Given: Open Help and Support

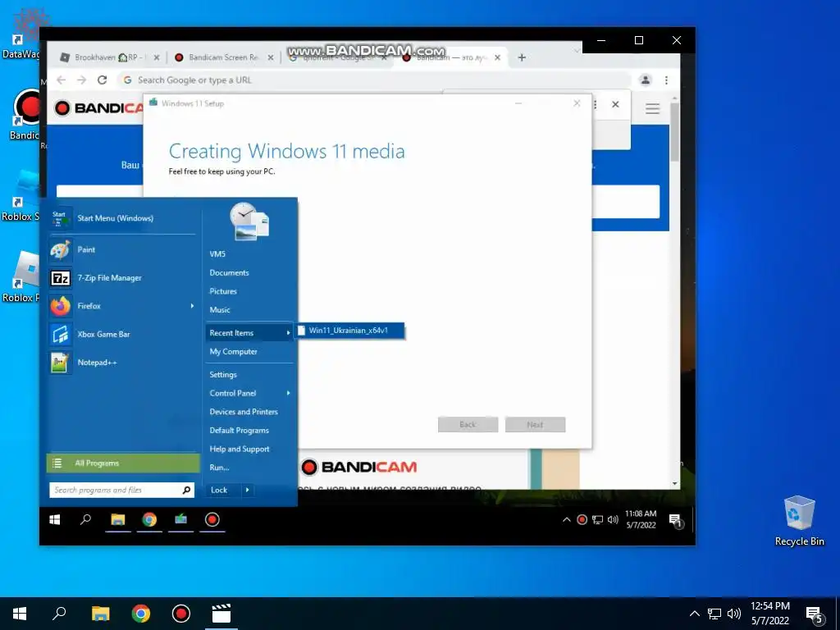Looking at the screenshot, I should click(240, 449).
